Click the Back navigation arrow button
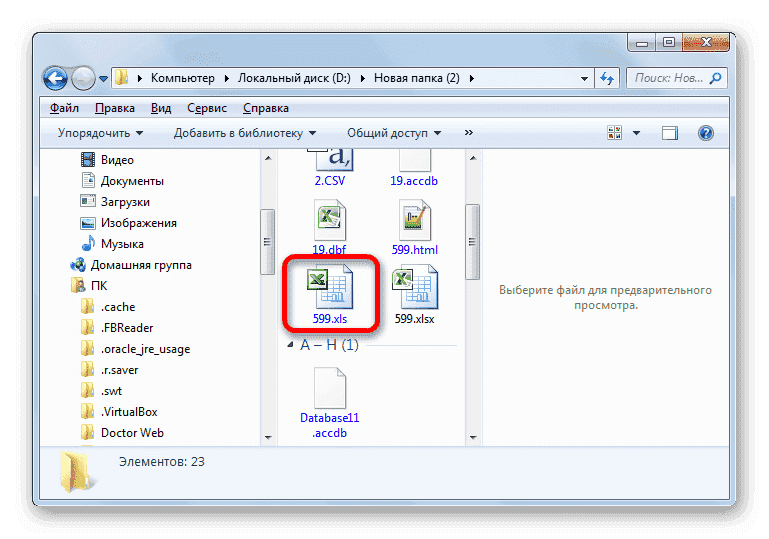The height and width of the screenshot is (539, 769). point(55,78)
